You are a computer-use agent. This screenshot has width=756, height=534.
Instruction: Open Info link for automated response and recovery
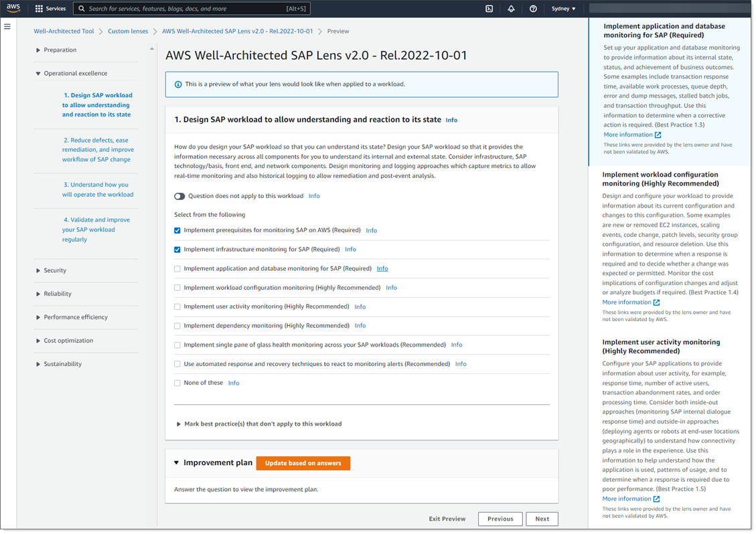pyautogui.click(x=461, y=364)
